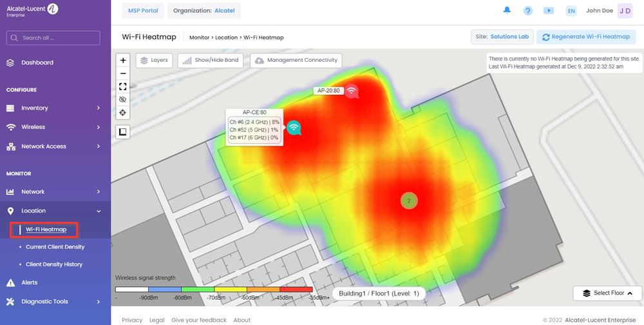Image resolution: width=644 pixels, height=325 pixels.
Task: Open the help question mark icon
Action: pyautogui.click(x=528, y=11)
